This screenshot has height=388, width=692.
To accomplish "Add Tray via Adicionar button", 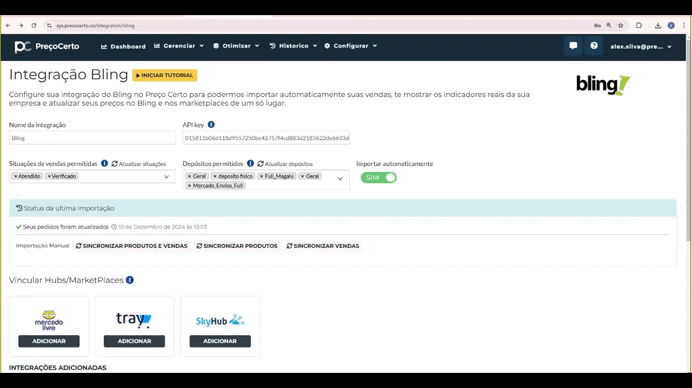I will click(134, 341).
